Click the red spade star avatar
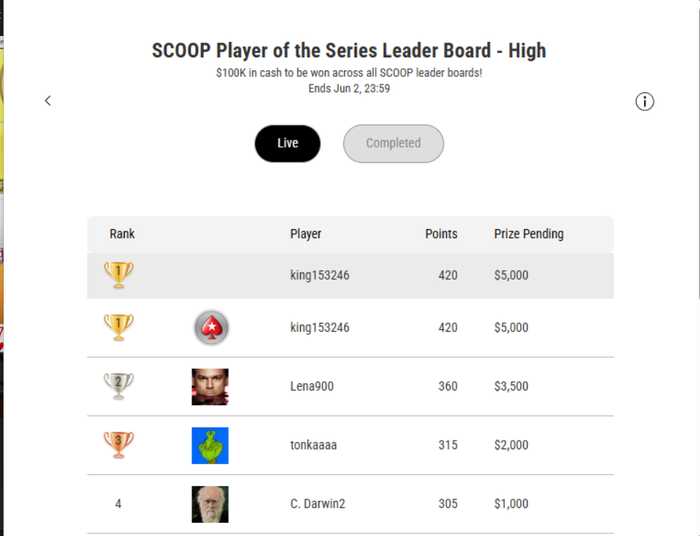Viewport: 700px width, 536px height. tap(211, 328)
